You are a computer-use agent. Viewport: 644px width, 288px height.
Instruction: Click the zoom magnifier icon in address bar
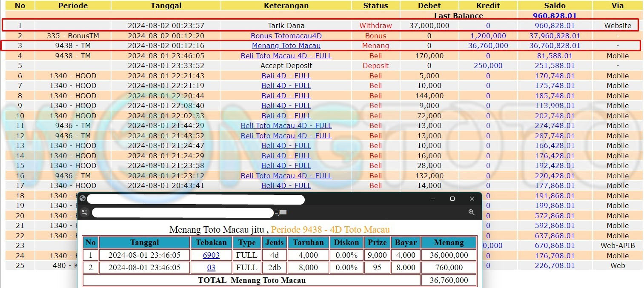click(471, 212)
